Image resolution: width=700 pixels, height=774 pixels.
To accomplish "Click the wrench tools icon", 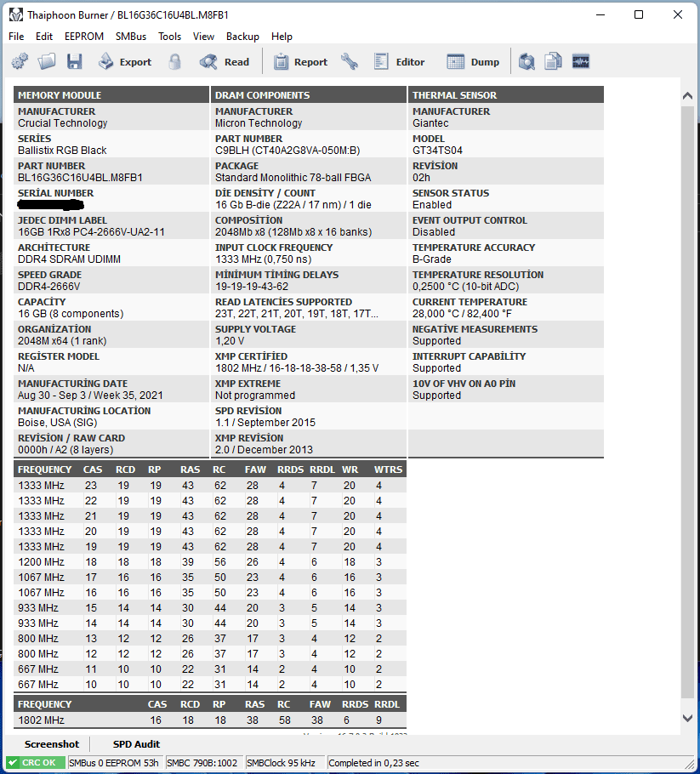I will point(350,62).
